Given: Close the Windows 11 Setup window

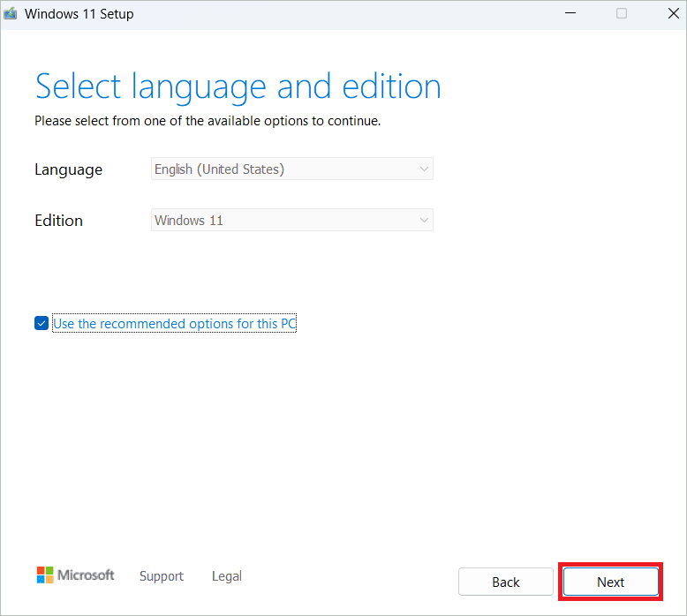Looking at the screenshot, I should click(x=674, y=13).
